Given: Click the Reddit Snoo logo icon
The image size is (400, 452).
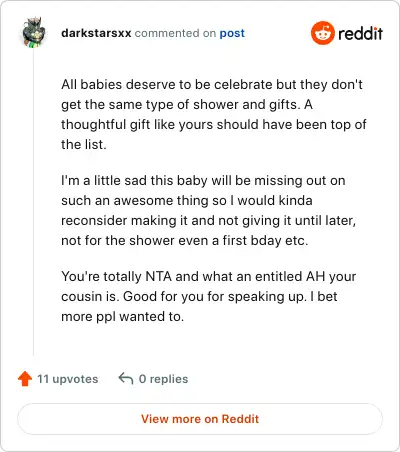Looking at the screenshot, I should point(323,33).
